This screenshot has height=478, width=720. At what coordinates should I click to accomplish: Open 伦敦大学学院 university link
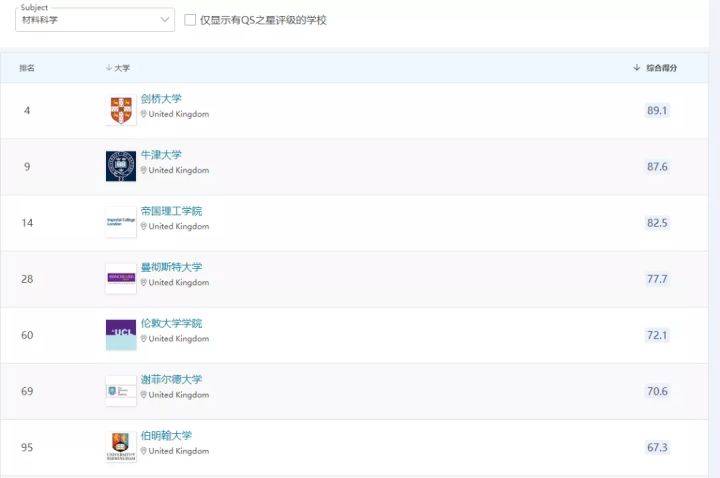(x=171, y=322)
